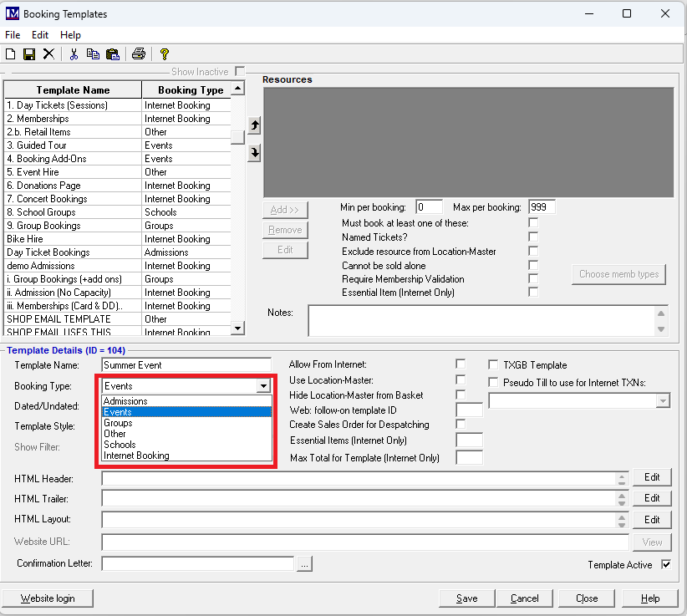Screen dimensions: 687x616
Task: Select Groups in the Booking Type list
Action: click(118, 423)
